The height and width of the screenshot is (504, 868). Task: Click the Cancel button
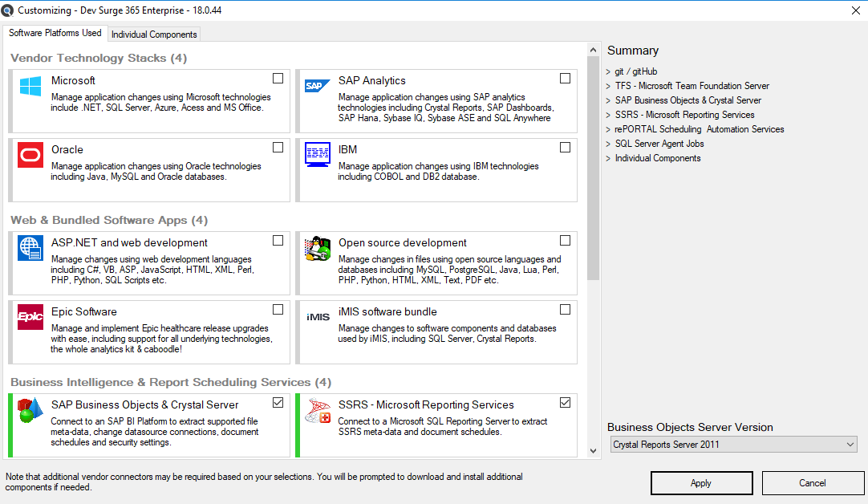812,483
